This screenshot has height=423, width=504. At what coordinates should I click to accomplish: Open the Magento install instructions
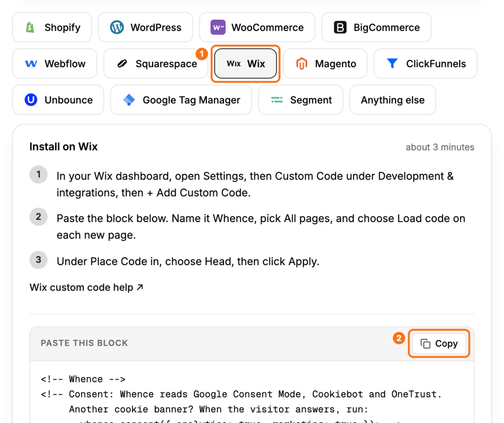point(325,63)
